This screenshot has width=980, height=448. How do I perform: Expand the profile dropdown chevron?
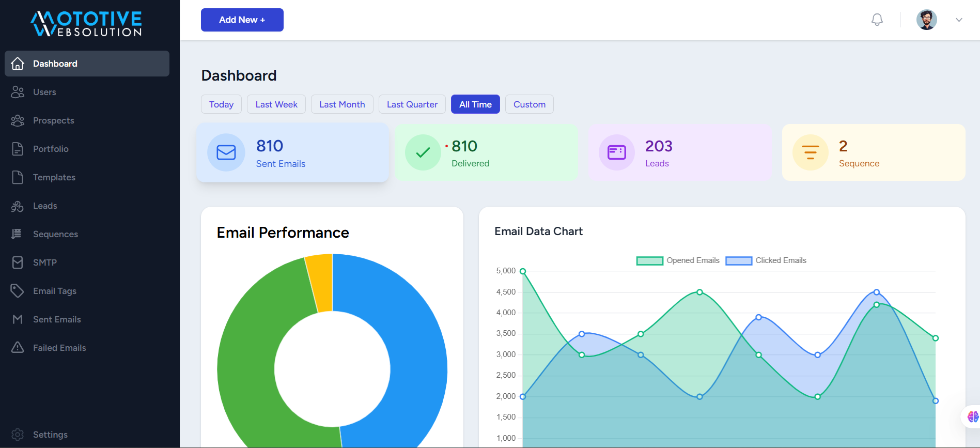[959, 20]
